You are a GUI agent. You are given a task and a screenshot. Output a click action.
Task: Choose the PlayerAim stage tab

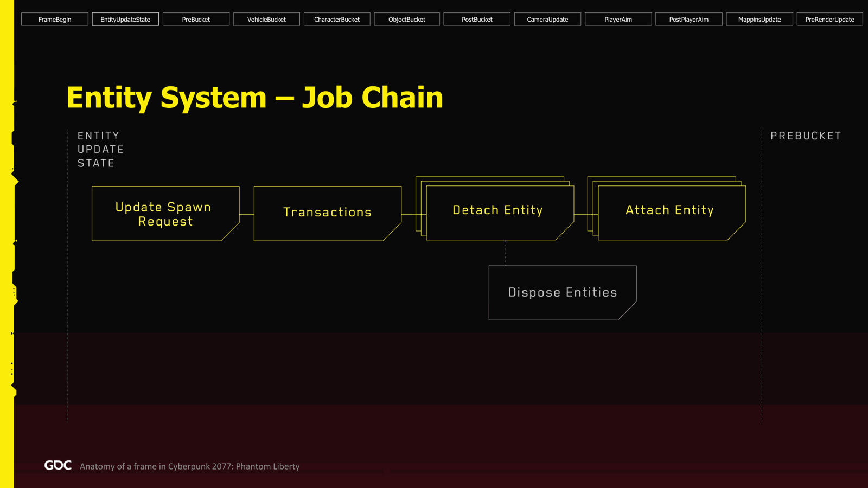coord(618,20)
